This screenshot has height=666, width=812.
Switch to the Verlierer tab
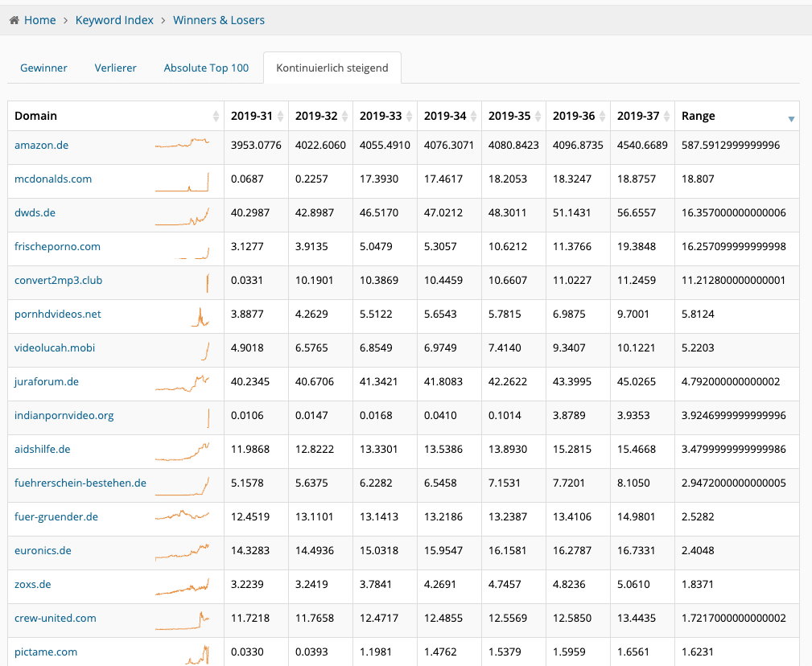pos(115,68)
